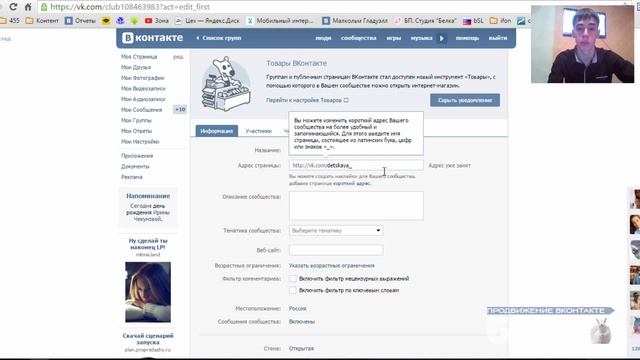Click the yellow bookmark icon after Отчеты
This screenshot has height=360, width=640.
coord(106,20)
